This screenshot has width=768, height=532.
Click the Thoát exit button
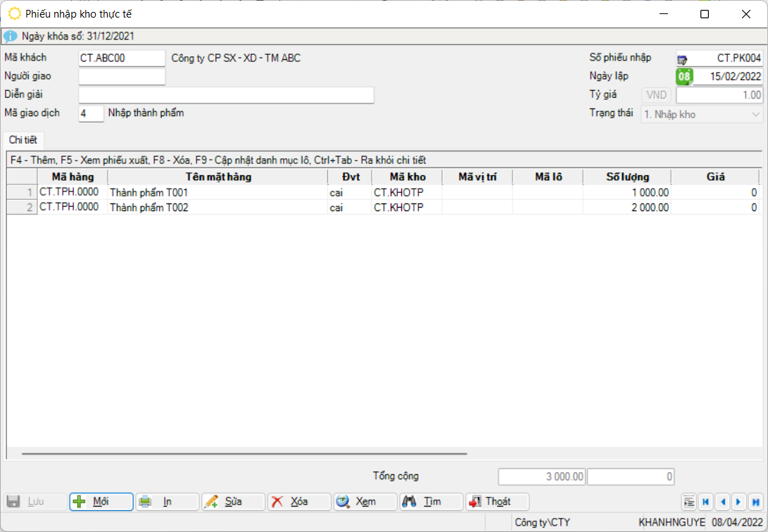[497, 502]
